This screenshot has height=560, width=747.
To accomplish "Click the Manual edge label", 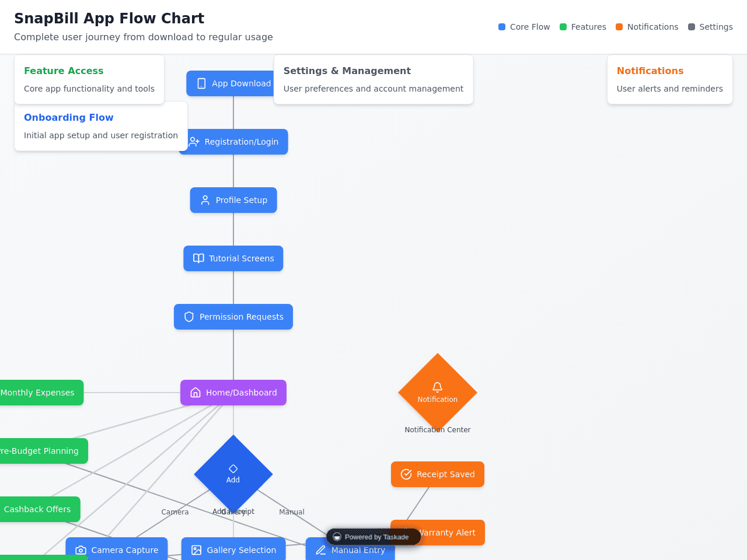I will (x=292, y=512).
